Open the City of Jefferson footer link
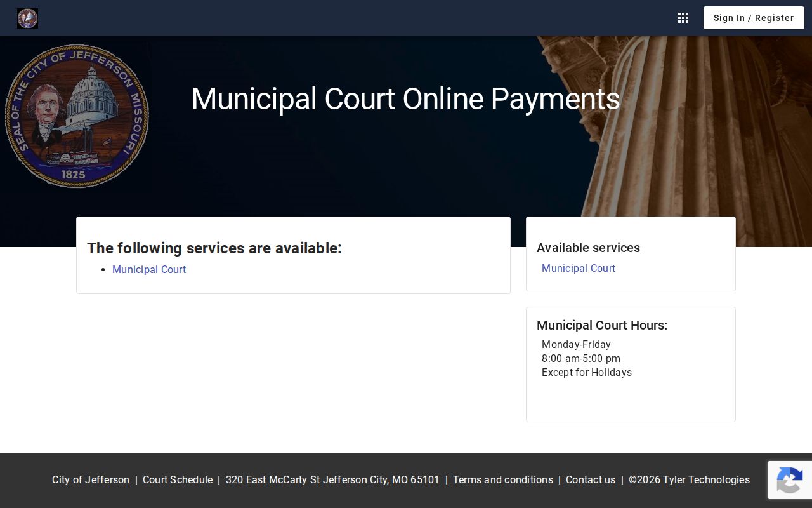The width and height of the screenshot is (812, 508). [91, 479]
